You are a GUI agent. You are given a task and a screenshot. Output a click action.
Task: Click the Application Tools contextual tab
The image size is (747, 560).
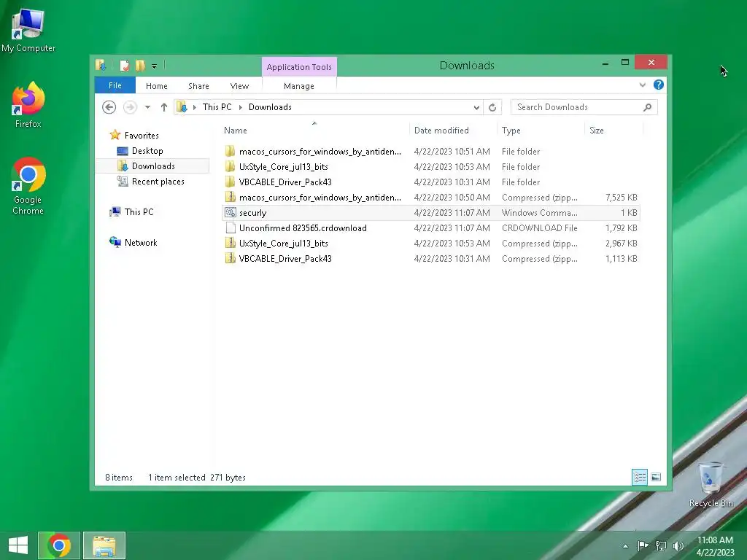coord(299,67)
